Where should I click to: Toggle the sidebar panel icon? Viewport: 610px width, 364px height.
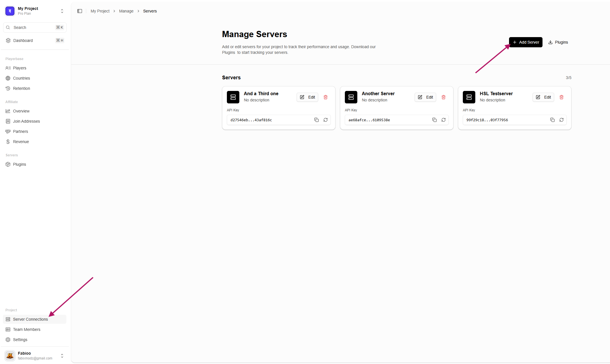80,11
